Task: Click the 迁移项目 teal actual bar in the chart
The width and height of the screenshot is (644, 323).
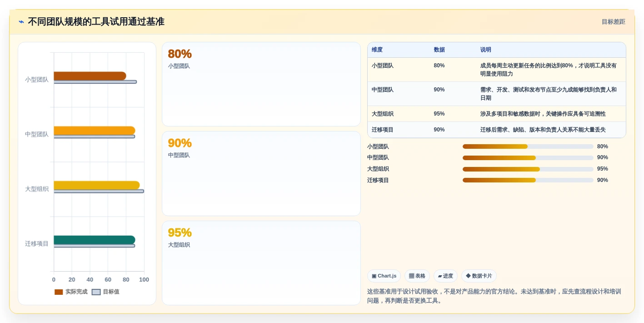Action: pyautogui.click(x=95, y=240)
